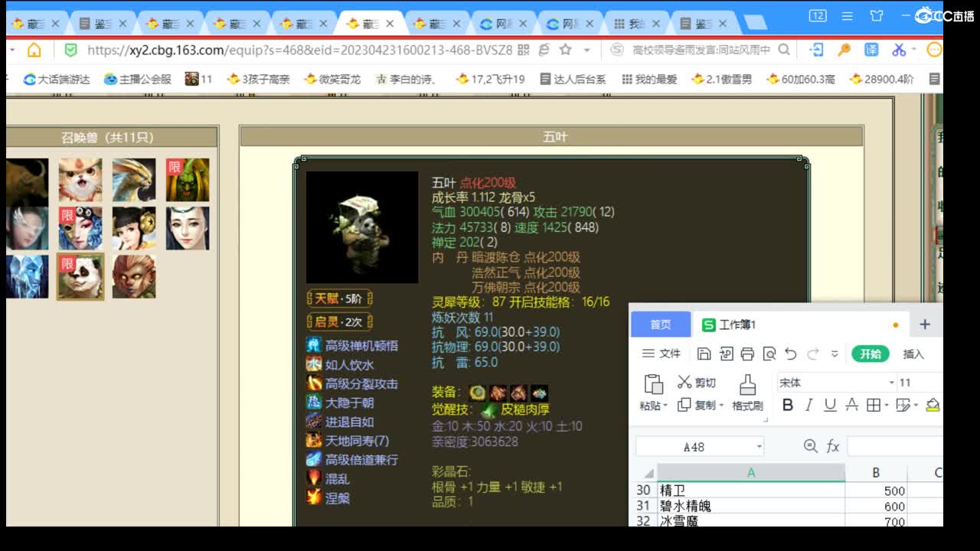The width and height of the screenshot is (980, 551).
Task: Click 剪切 cut in WPS
Action: [697, 383]
